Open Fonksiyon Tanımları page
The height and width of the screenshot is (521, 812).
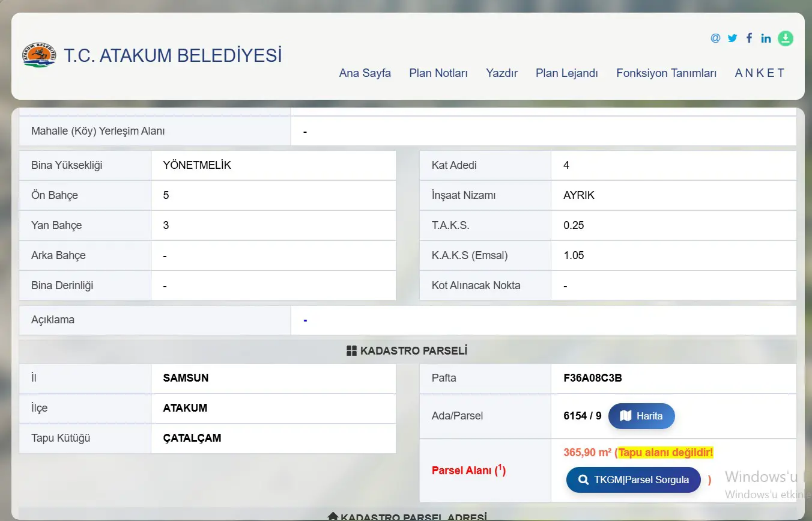(667, 73)
